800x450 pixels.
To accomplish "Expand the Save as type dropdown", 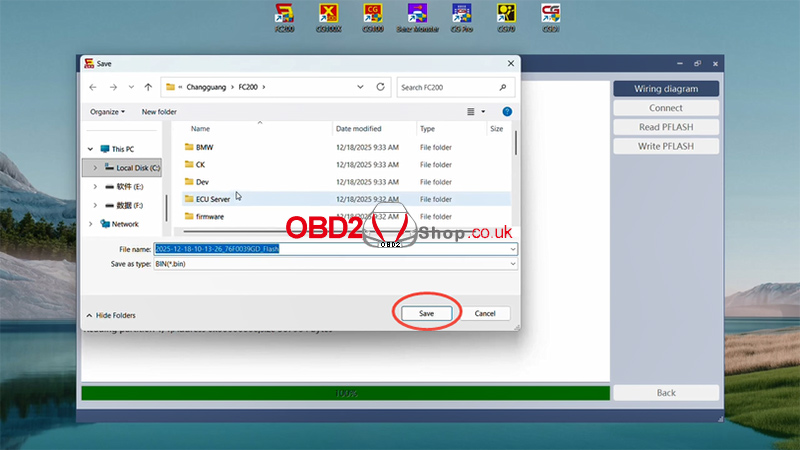I will tap(512, 263).
